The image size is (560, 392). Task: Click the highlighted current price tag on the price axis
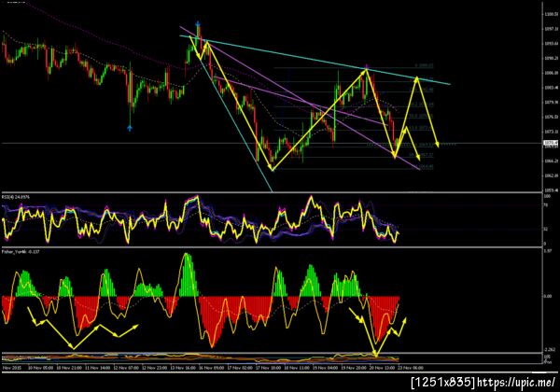click(x=551, y=143)
